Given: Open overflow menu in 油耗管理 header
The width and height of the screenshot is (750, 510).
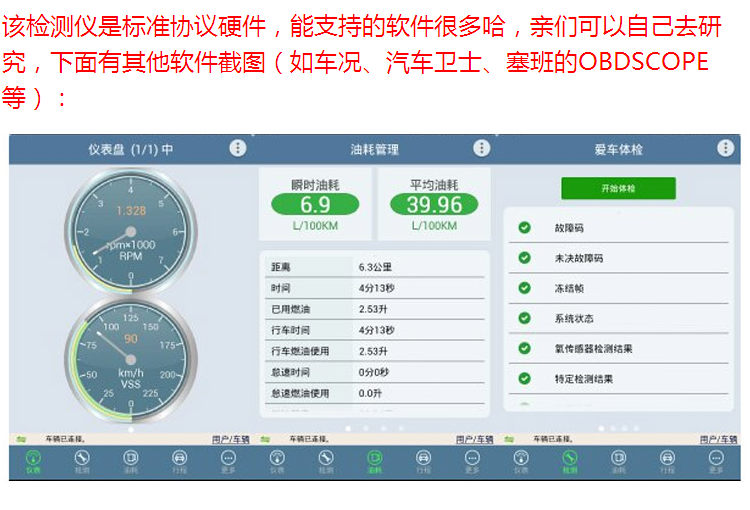Looking at the screenshot, I should 482,148.
